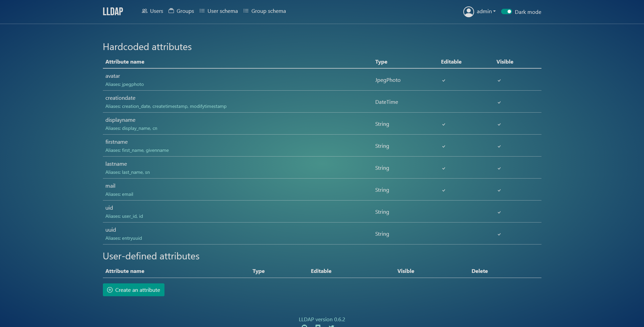The image size is (644, 327).
Task: Open the Groups page
Action: tap(181, 11)
